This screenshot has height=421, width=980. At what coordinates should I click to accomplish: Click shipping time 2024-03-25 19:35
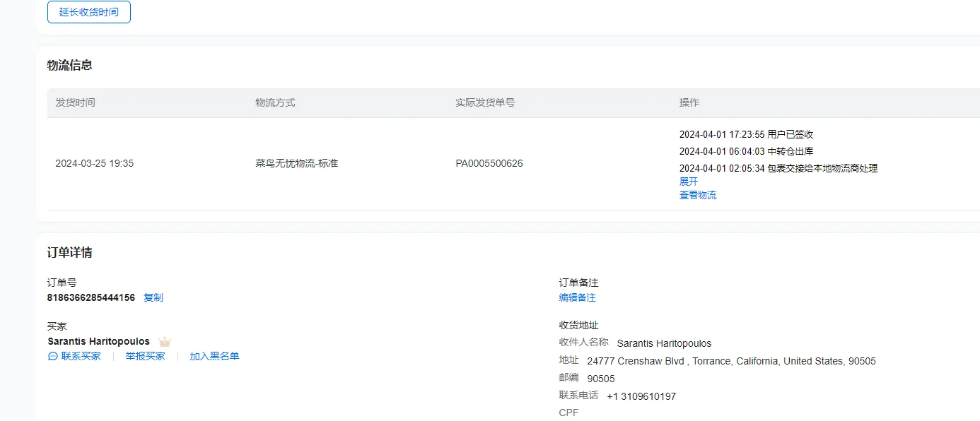[95, 163]
